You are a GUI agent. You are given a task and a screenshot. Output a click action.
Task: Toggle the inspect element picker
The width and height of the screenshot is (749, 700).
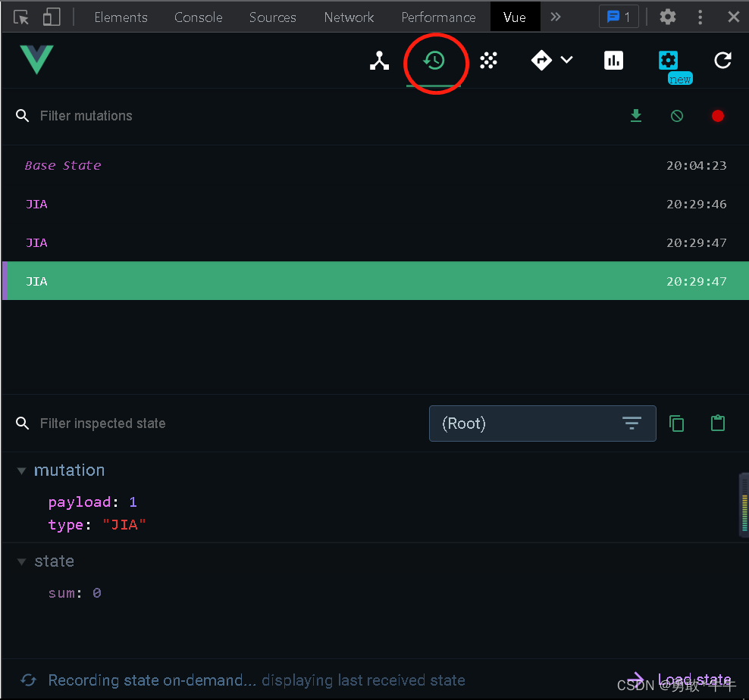point(21,17)
